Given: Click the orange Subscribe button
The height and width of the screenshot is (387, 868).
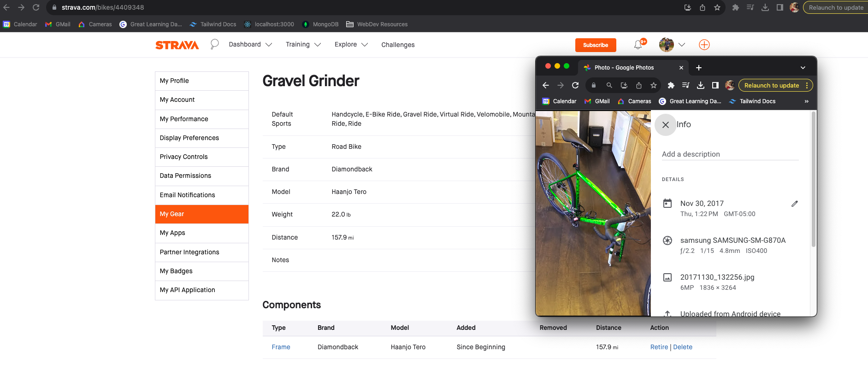Looking at the screenshot, I should pyautogui.click(x=595, y=45).
